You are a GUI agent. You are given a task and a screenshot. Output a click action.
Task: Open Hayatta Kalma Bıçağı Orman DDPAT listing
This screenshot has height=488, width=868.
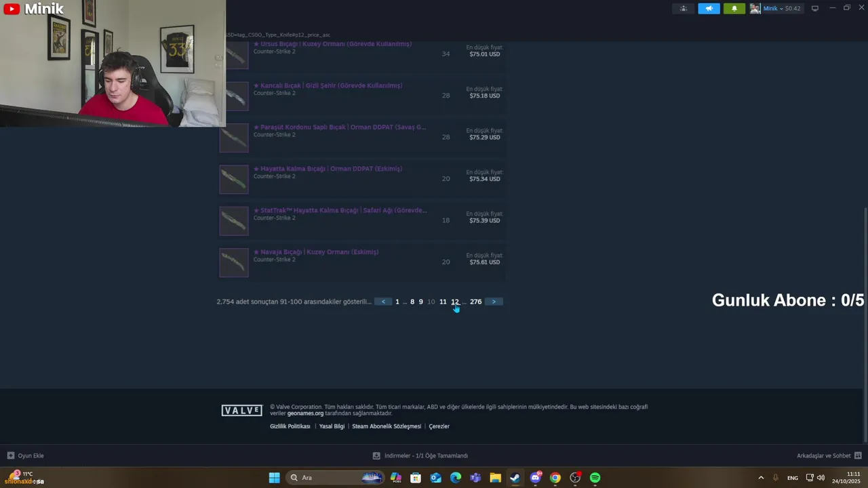click(x=328, y=169)
